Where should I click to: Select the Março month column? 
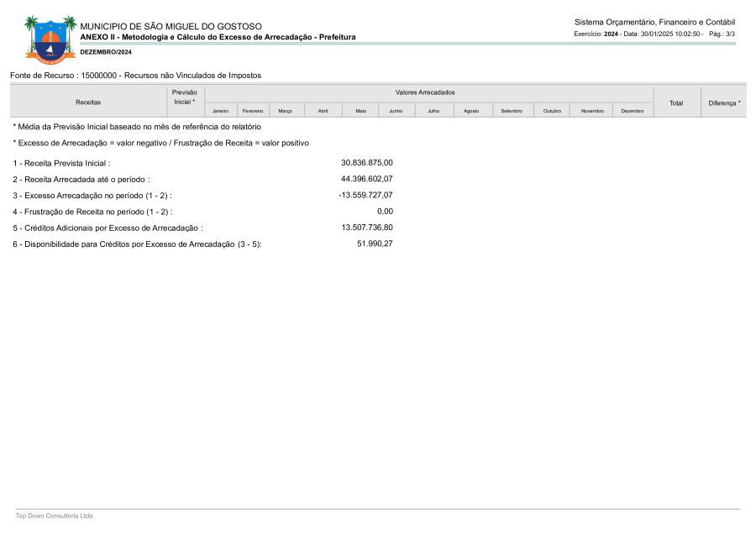pyautogui.click(x=285, y=111)
